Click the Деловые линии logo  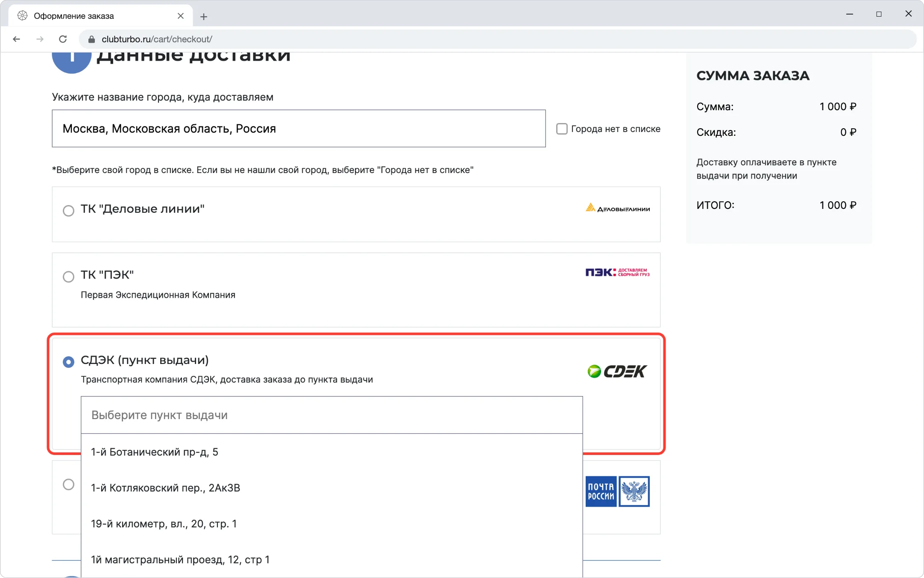tap(618, 208)
